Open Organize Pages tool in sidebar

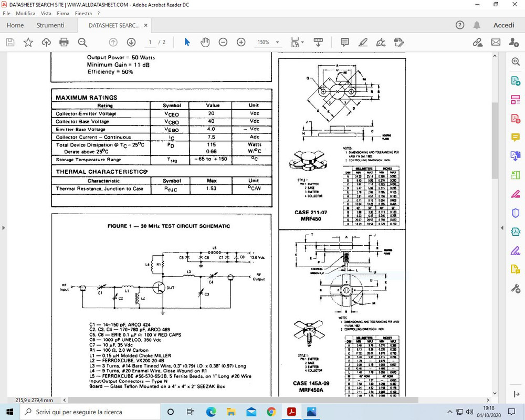(516, 99)
